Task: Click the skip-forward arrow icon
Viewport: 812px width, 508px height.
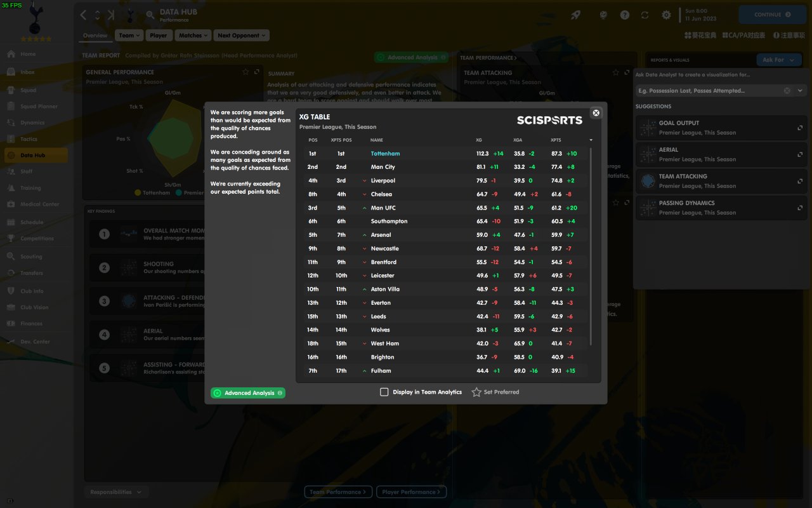Action: point(112,15)
